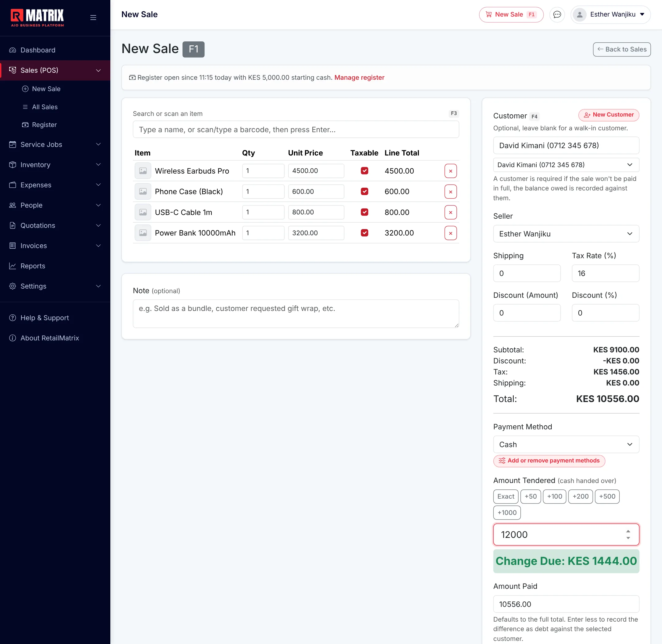Expand Quotations sidebar section
The image size is (662, 644).
[55, 226]
